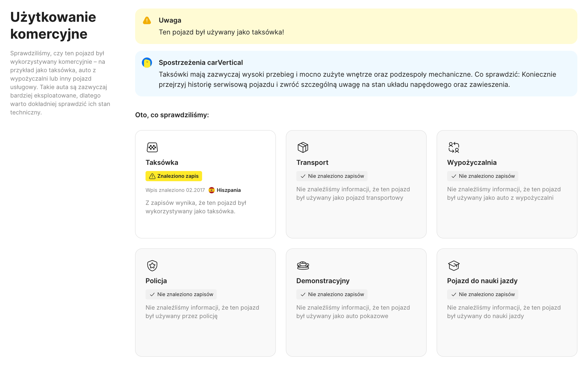588x365 pixels.
Task: Click the Transport box icon
Action: tap(303, 147)
